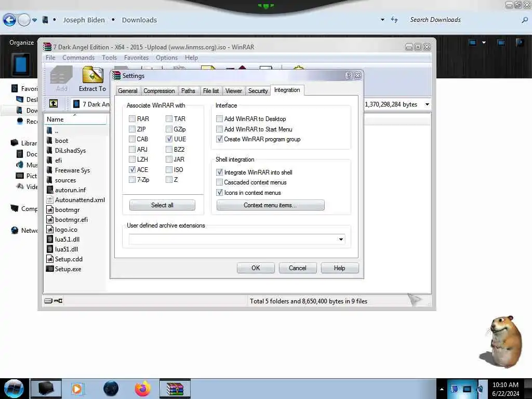The height and width of the screenshot is (399, 532).
Task: Check Add WinRAR to Desktop
Action: tap(220, 119)
